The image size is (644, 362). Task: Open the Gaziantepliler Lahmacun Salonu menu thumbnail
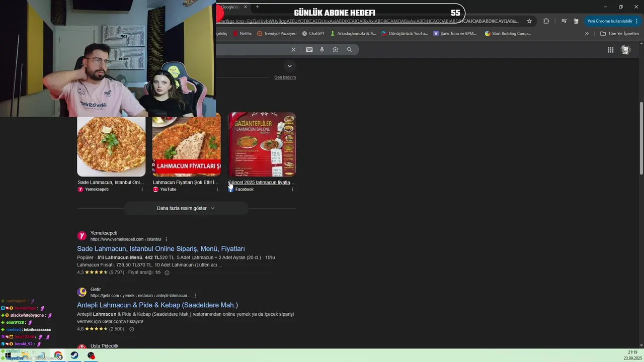click(x=262, y=144)
